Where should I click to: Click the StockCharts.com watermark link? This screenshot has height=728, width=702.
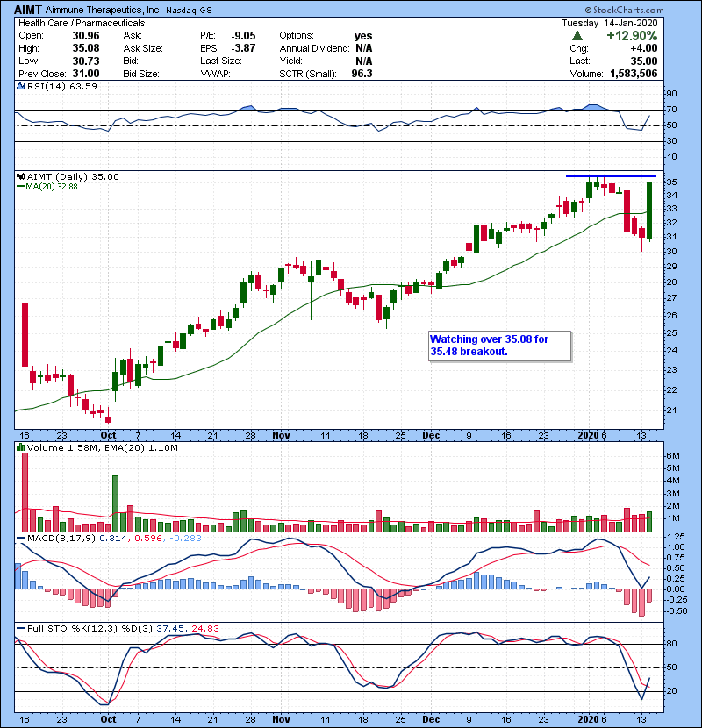(624, 10)
